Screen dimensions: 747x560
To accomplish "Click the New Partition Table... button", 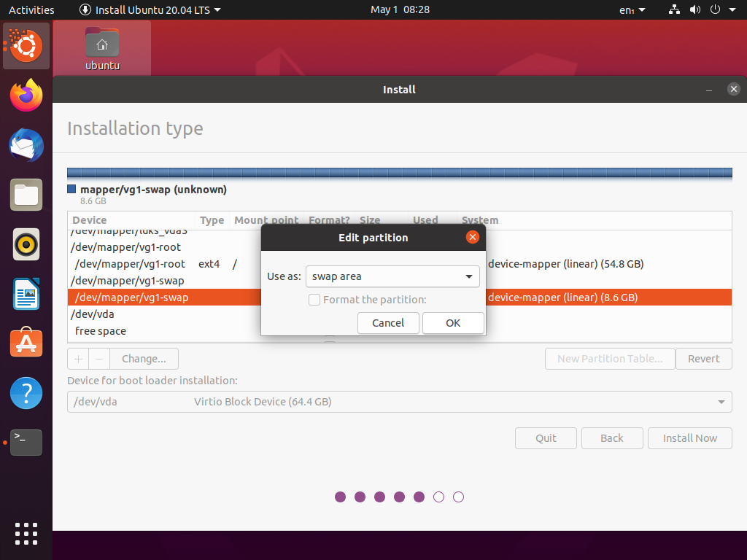I will point(610,359).
